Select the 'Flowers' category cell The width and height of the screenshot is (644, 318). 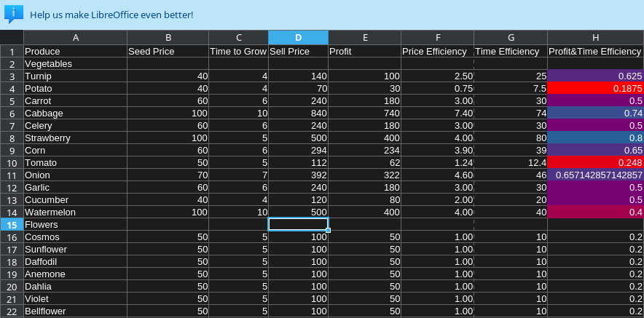click(x=75, y=225)
